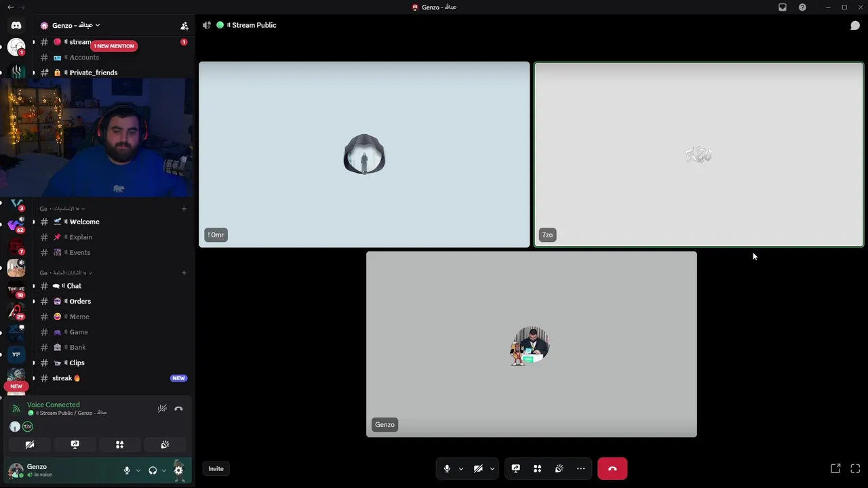
Task: Open camera options arrow in call toolbar
Action: point(492,468)
